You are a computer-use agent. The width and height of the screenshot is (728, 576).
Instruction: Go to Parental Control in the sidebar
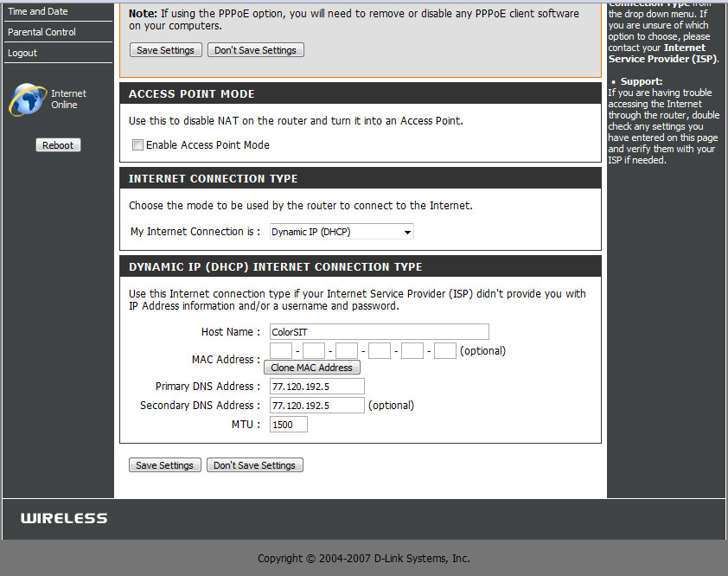[x=42, y=32]
